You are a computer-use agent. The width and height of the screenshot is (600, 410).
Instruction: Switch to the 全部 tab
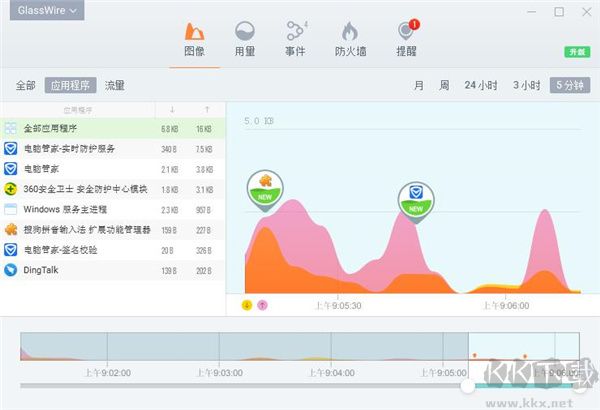(26, 86)
